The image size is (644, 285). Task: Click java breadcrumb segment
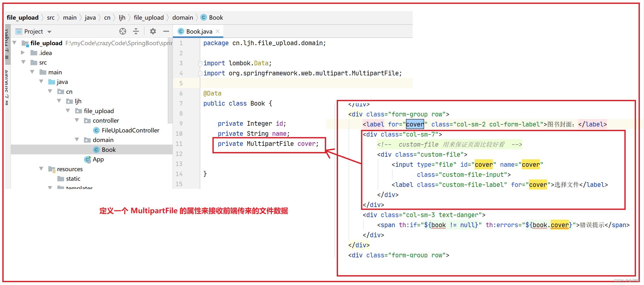[90, 18]
